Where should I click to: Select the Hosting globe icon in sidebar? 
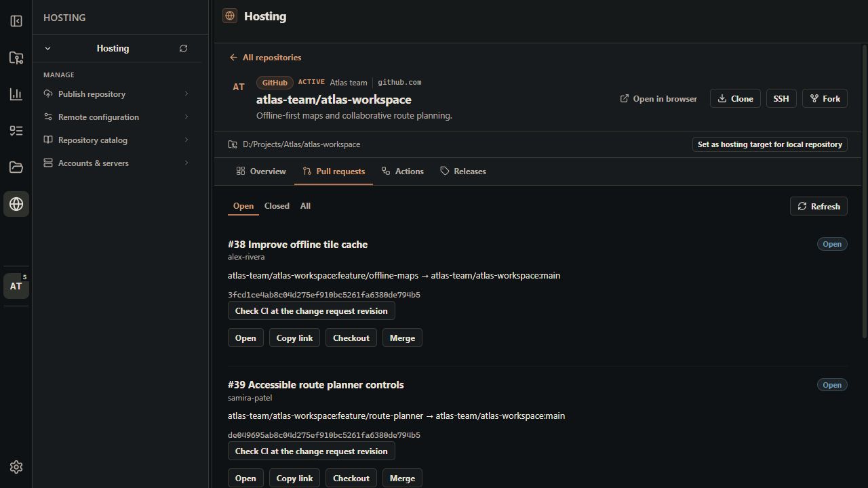[16, 204]
